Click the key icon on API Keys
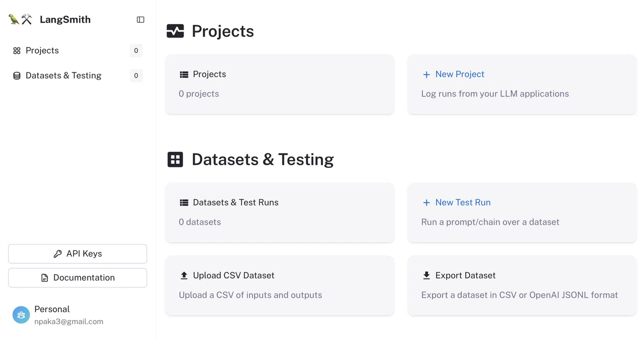The image size is (644, 338). [58, 254]
